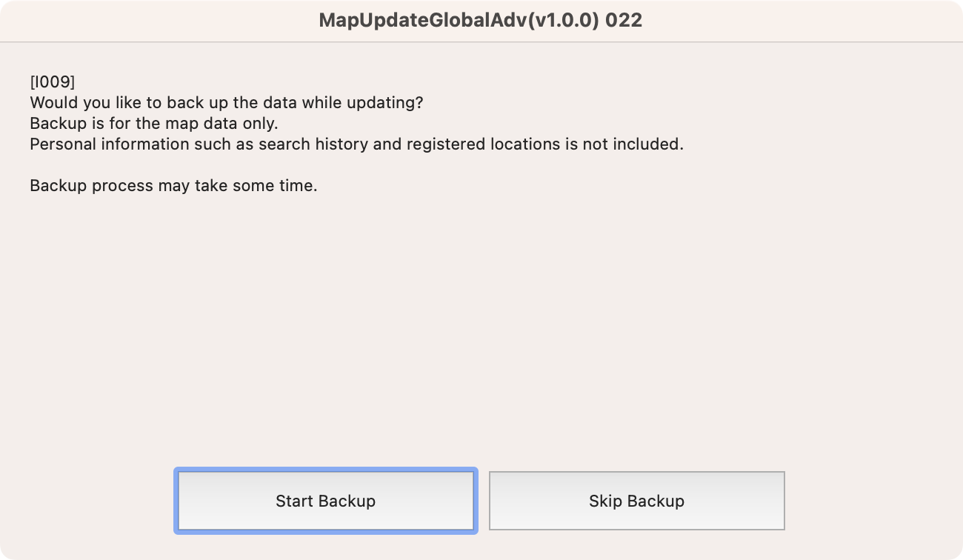Click the "Backup is for the map data only" line
This screenshot has width=963, height=560.
(x=153, y=123)
